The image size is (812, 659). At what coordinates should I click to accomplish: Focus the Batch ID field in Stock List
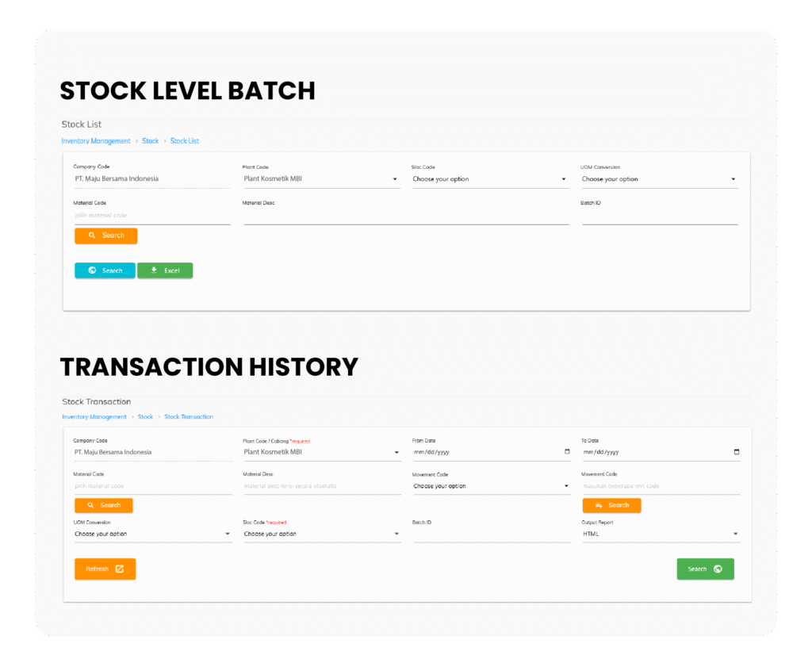(x=659, y=216)
